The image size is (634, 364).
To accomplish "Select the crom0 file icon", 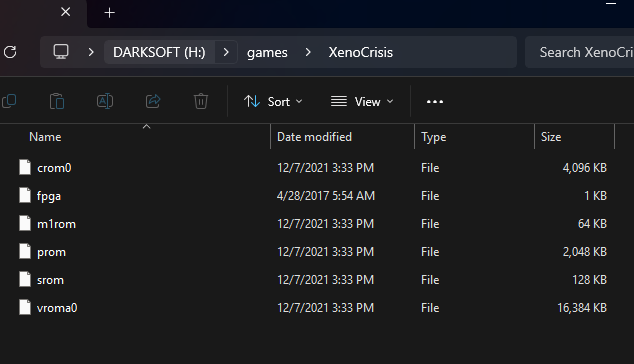I will (25, 167).
